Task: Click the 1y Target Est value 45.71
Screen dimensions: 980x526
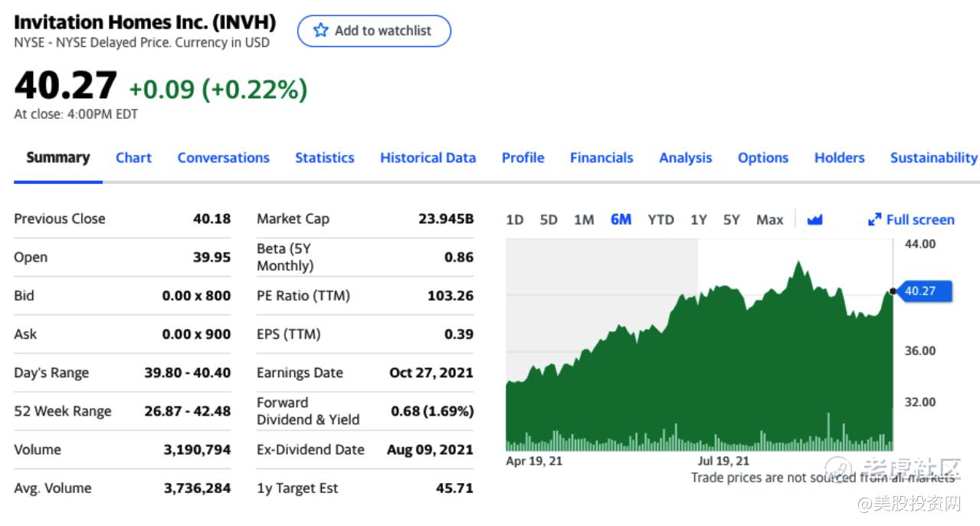Action: pyautogui.click(x=455, y=488)
